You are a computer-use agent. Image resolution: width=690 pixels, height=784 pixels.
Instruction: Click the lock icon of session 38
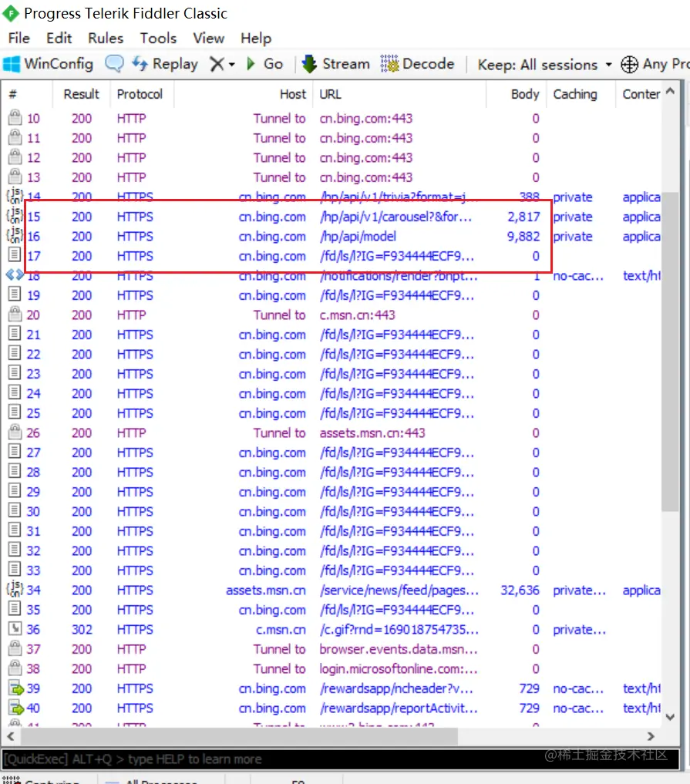click(x=15, y=668)
